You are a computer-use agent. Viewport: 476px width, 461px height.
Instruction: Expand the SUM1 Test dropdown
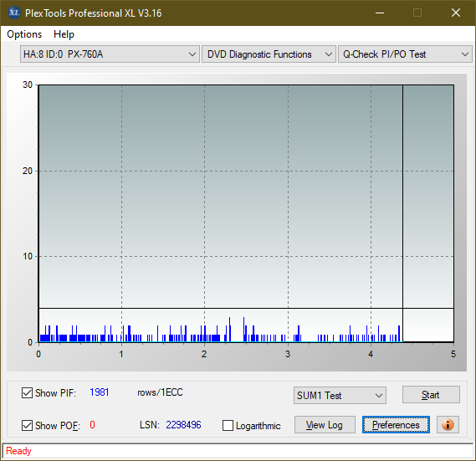tap(340, 395)
